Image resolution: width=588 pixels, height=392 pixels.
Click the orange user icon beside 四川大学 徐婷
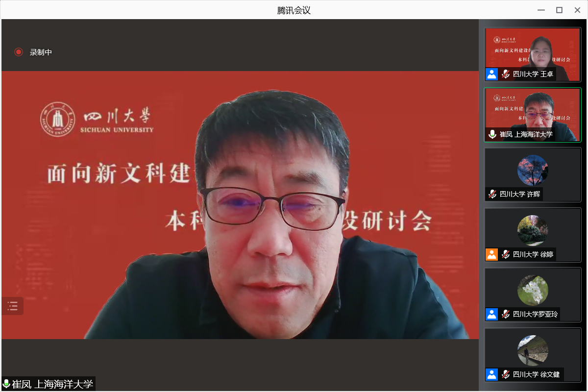click(491, 254)
